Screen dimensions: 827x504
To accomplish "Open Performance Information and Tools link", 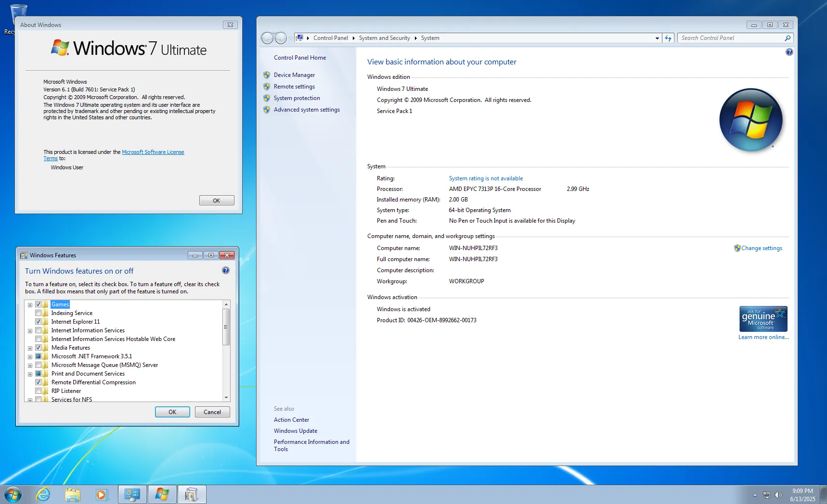I will (311, 445).
